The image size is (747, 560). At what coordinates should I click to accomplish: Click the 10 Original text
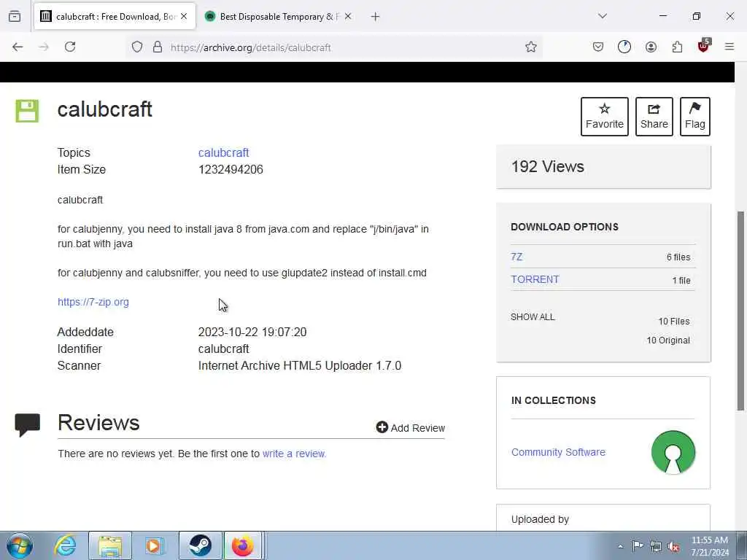point(668,341)
